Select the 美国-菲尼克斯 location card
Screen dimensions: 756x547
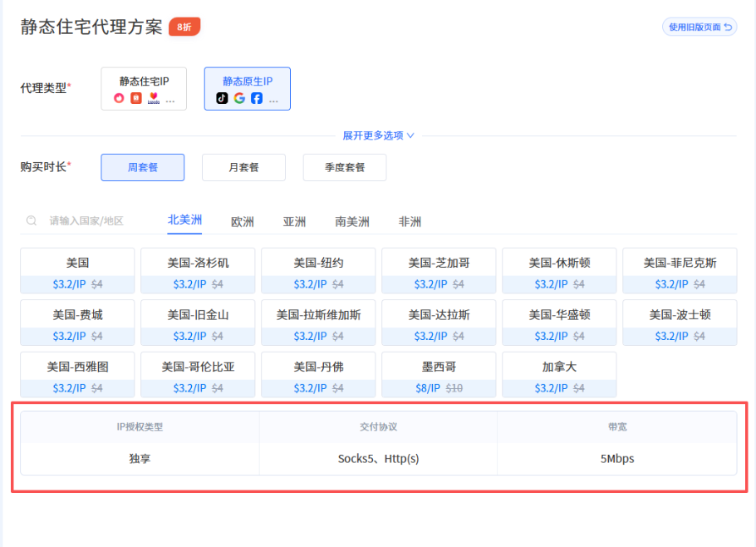tap(680, 271)
